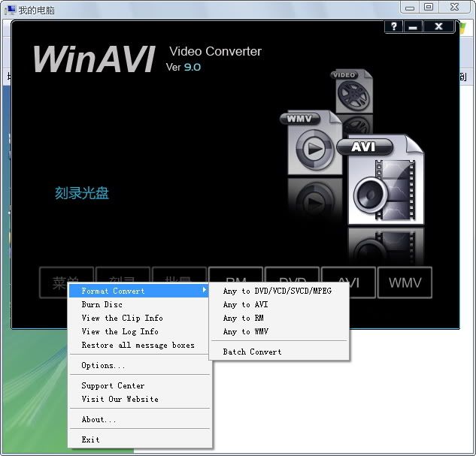476x456 pixels.
Task: Select Burn Disc menu entry
Action: click(x=102, y=304)
